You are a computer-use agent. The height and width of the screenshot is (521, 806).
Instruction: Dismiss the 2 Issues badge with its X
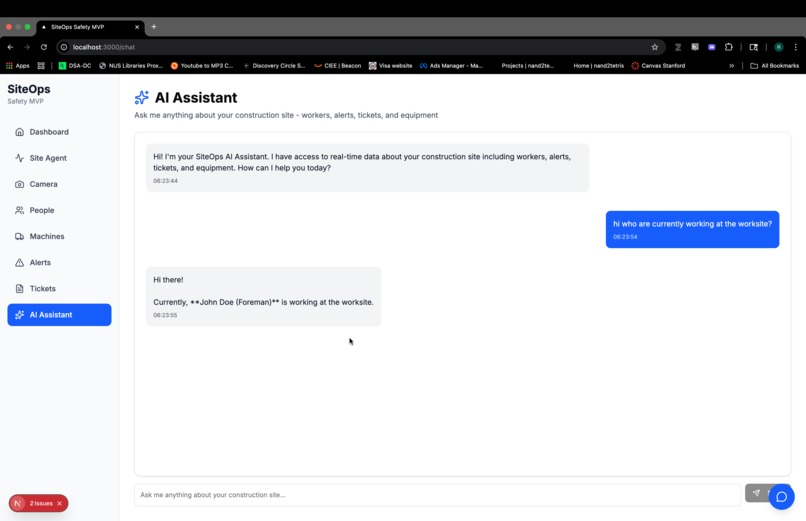[60, 504]
